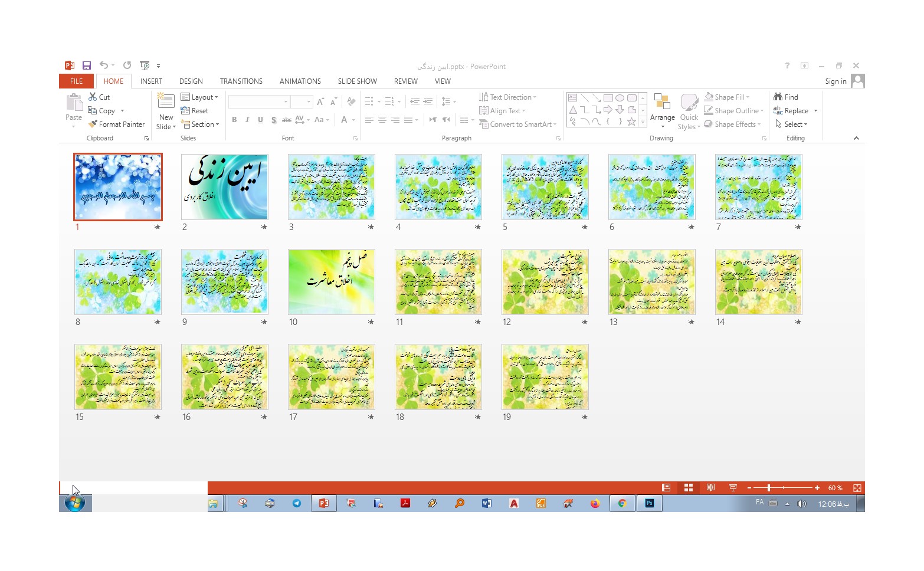924x571 pixels.
Task: Select slide 2 thumbnail
Action: coord(225,187)
